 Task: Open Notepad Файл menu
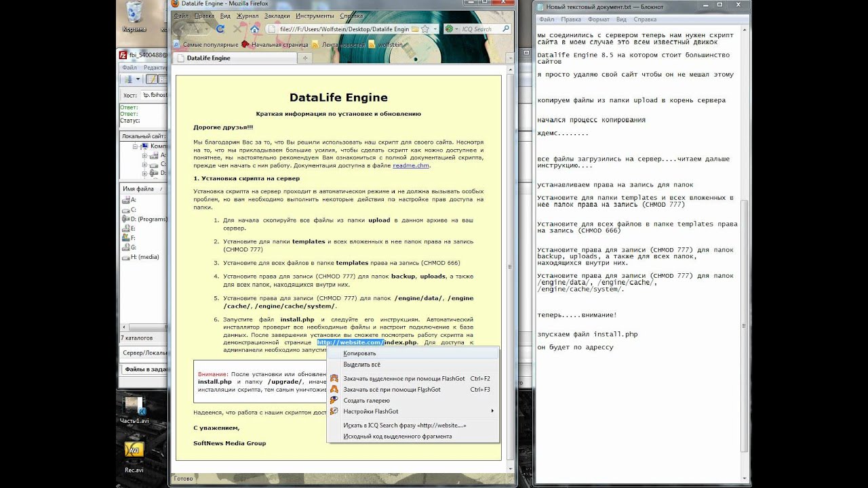coord(547,20)
